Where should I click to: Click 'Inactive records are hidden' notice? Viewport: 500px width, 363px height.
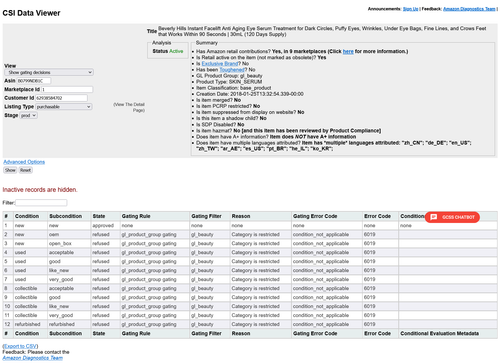click(40, 190)
